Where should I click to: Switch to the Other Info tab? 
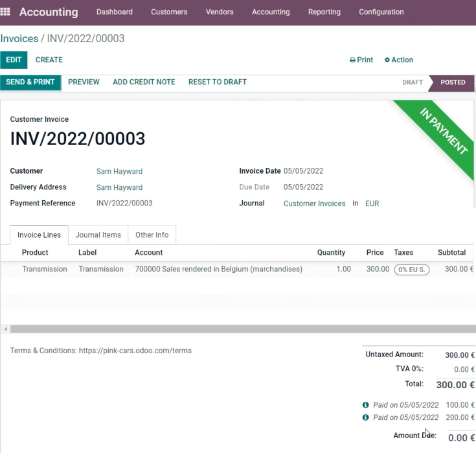pos(152,235)
